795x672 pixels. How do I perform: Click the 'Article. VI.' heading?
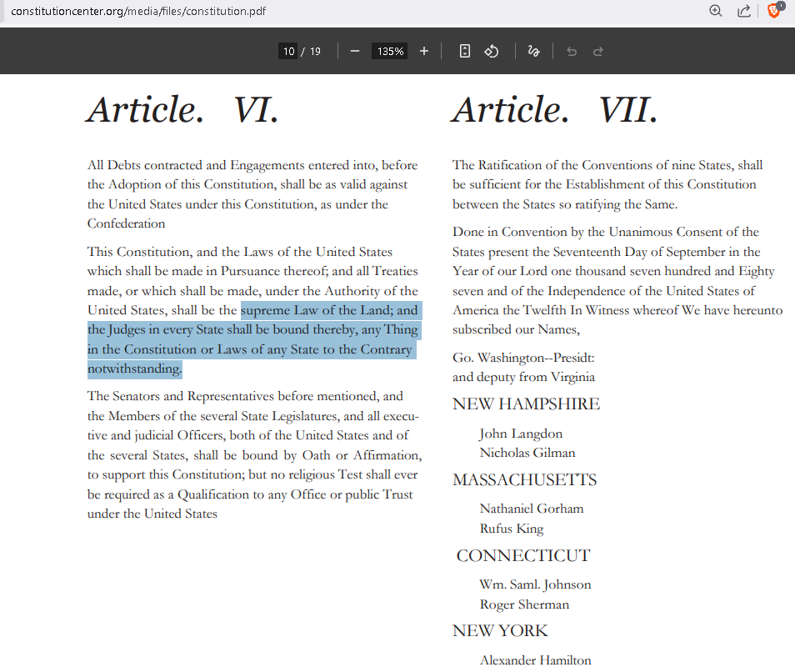pos(182,110)
